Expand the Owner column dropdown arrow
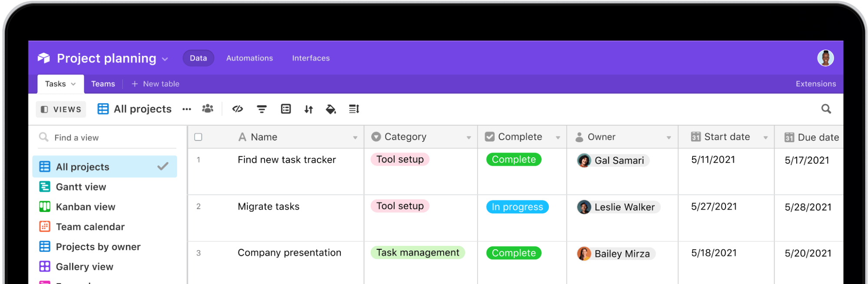 tap(669, 138)
